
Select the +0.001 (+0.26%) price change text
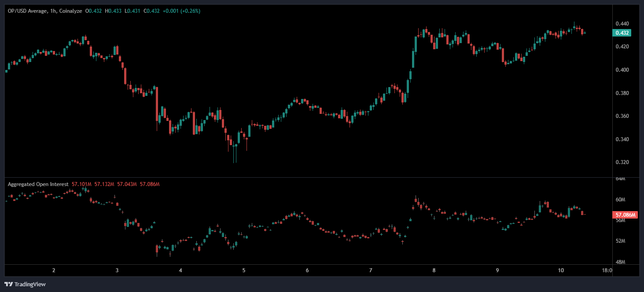pos(181,11)
